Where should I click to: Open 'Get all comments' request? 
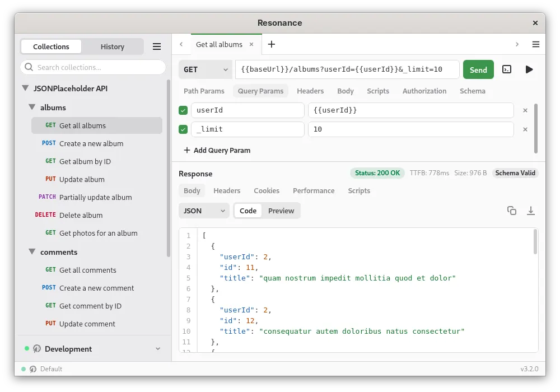coord(97,270)
